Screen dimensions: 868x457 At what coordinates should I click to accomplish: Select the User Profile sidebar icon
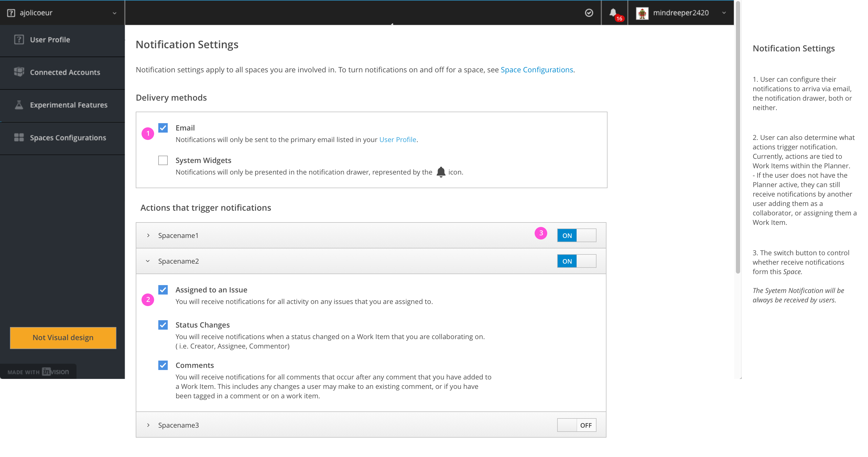tap(19, 39)
